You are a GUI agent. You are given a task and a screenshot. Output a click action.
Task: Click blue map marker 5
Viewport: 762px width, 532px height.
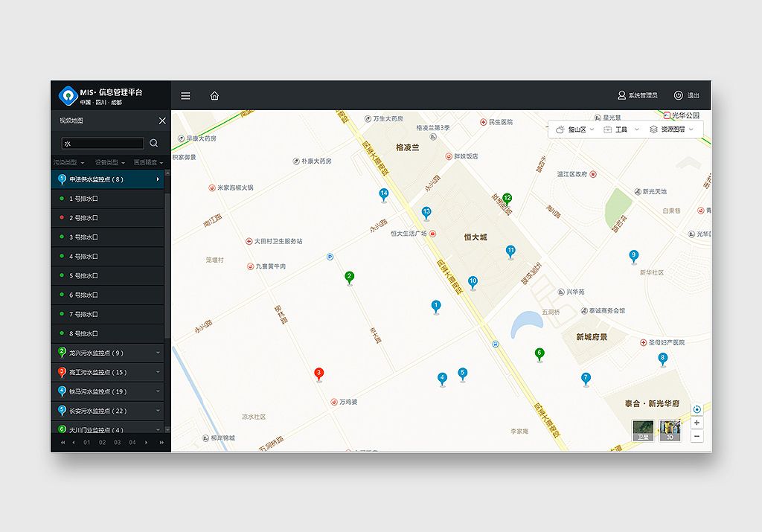tap(463, 374)
